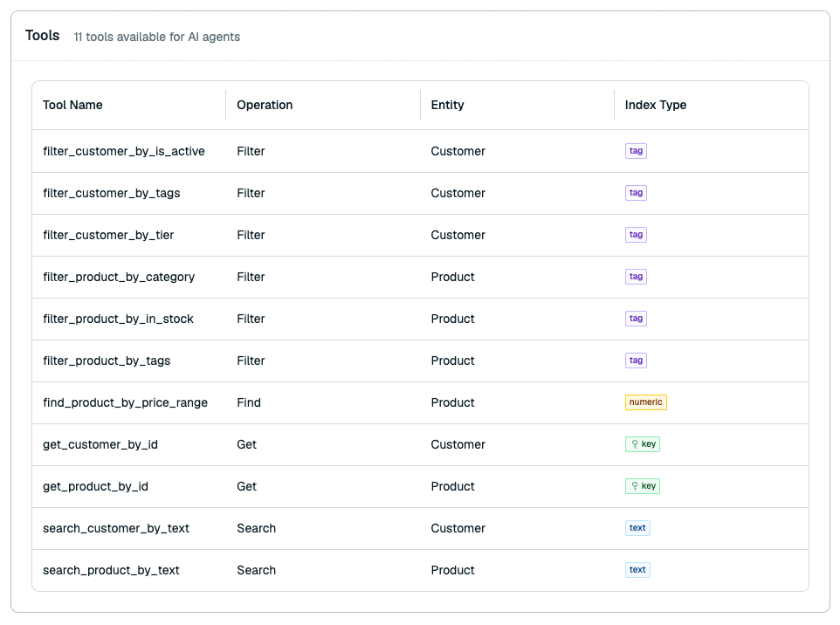This screenshot has width=840, height=625.
Task: Click the text badge for search_customer_by_text
Action: 637,527
